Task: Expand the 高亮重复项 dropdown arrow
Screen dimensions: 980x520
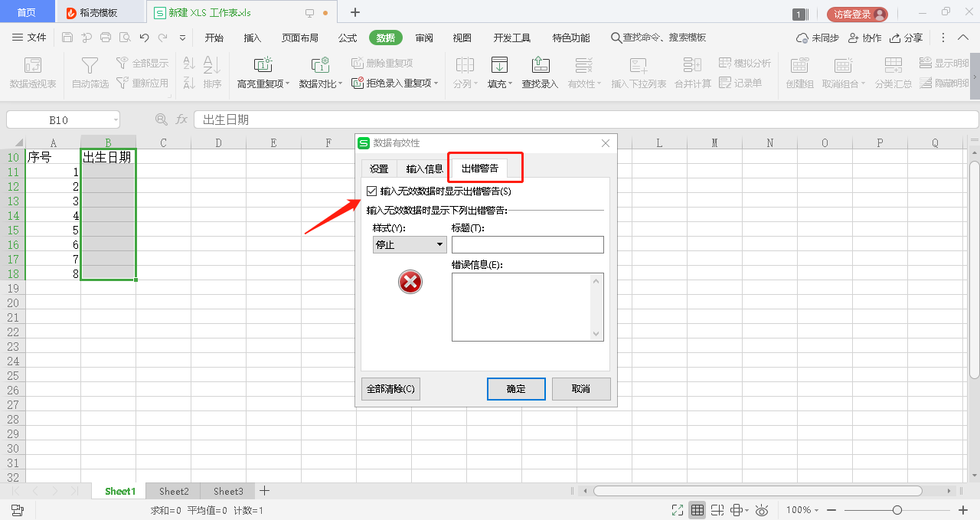Action: pyautogui.click(x=288, y=83)
